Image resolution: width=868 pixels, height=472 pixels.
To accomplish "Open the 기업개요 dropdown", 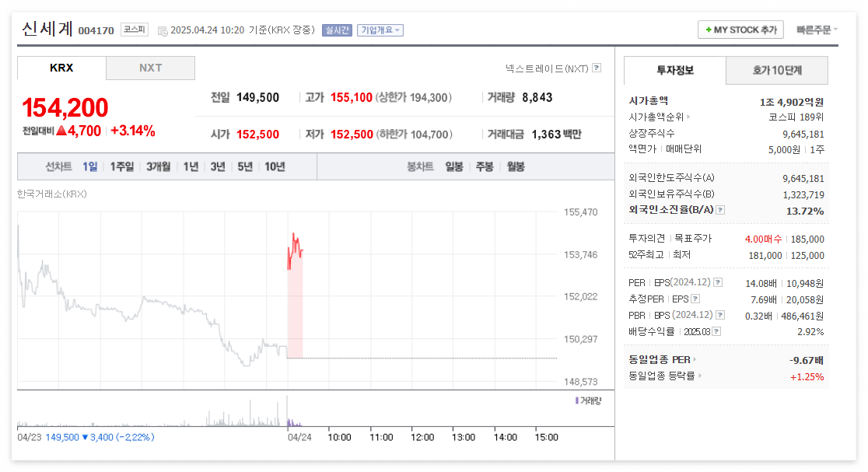I will (381, 30).
